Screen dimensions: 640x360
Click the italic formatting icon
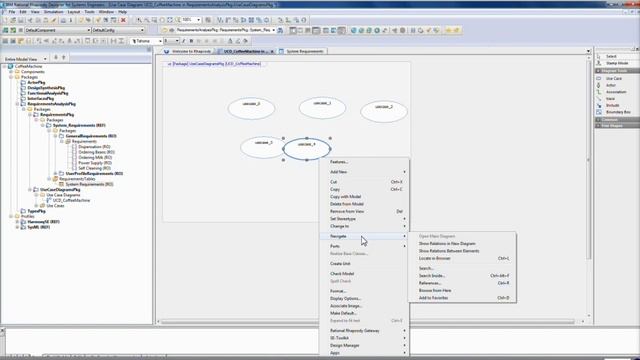[x=184, y=41]
